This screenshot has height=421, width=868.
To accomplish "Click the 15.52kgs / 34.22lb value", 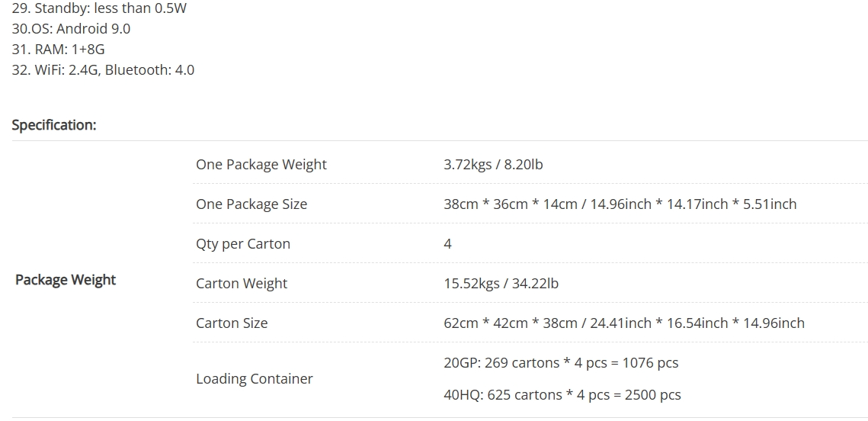I will [x=501, y=284].
